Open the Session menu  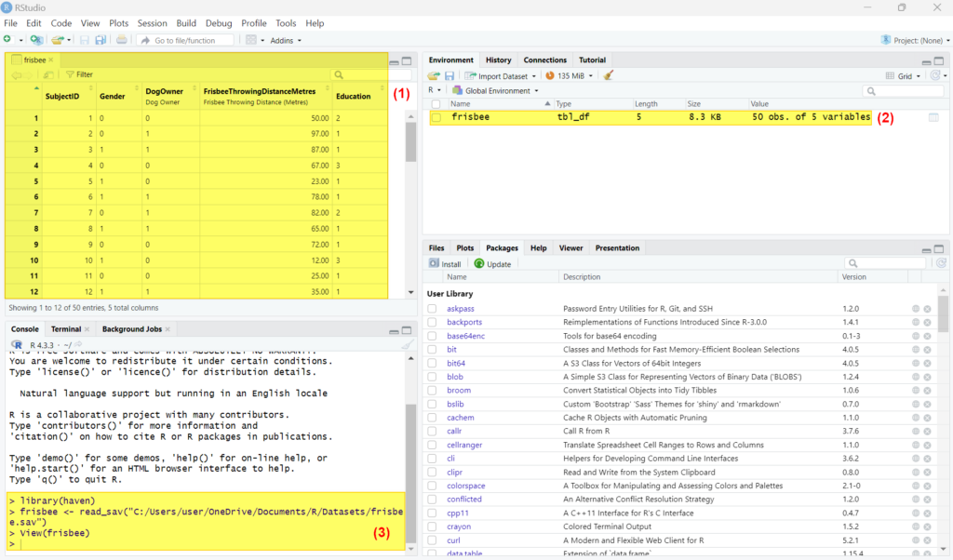152,22
